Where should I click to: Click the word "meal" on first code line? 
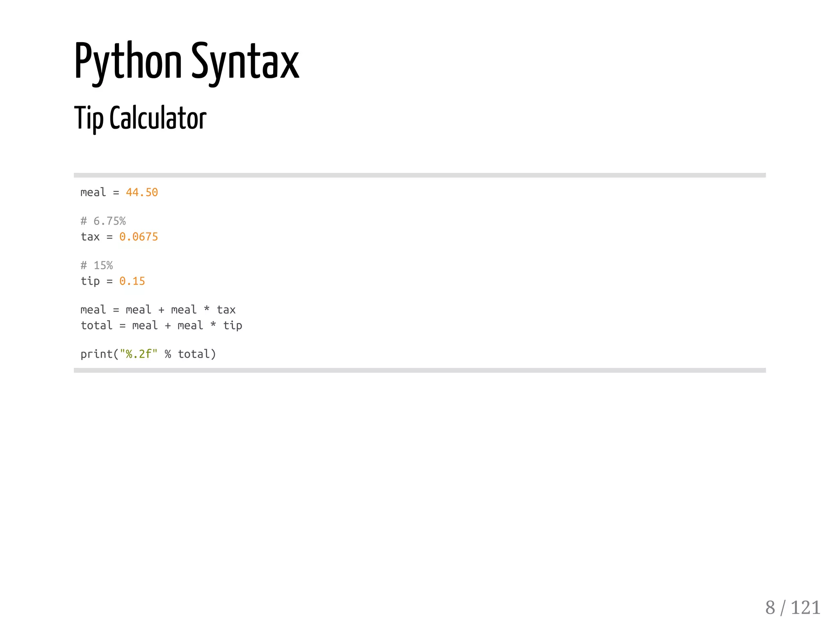93,192
